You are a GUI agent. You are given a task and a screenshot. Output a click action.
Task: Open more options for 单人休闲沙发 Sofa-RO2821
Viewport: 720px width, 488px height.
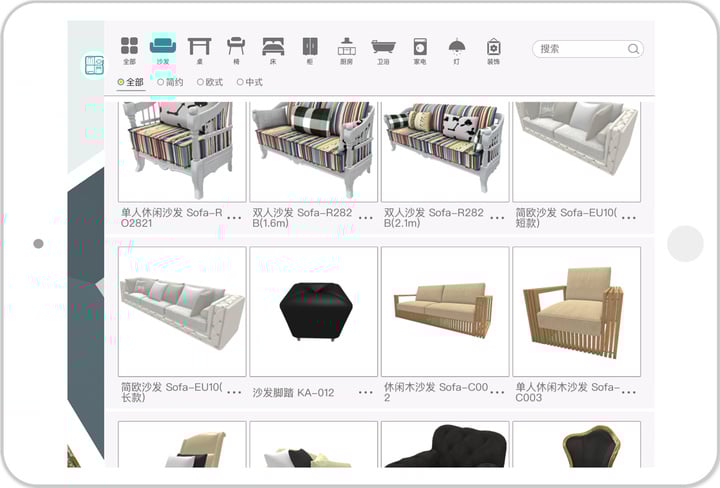tap(234, 218)
